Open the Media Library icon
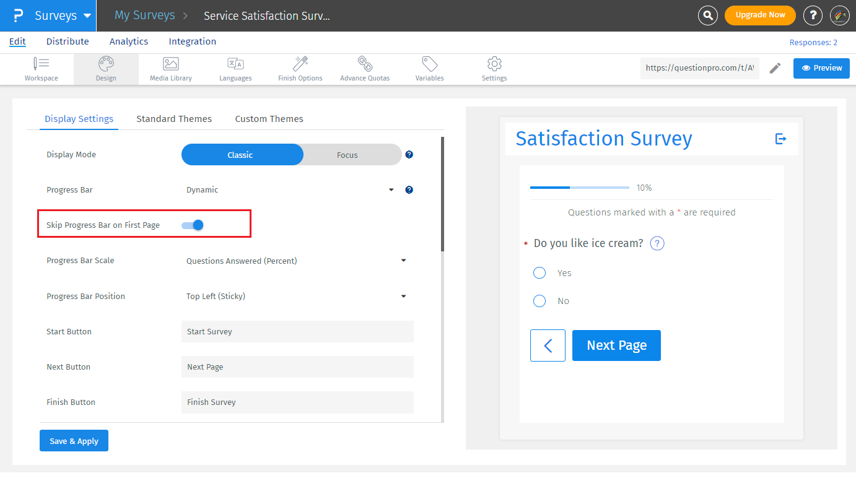The image size is (856, 504). (171, 64)
